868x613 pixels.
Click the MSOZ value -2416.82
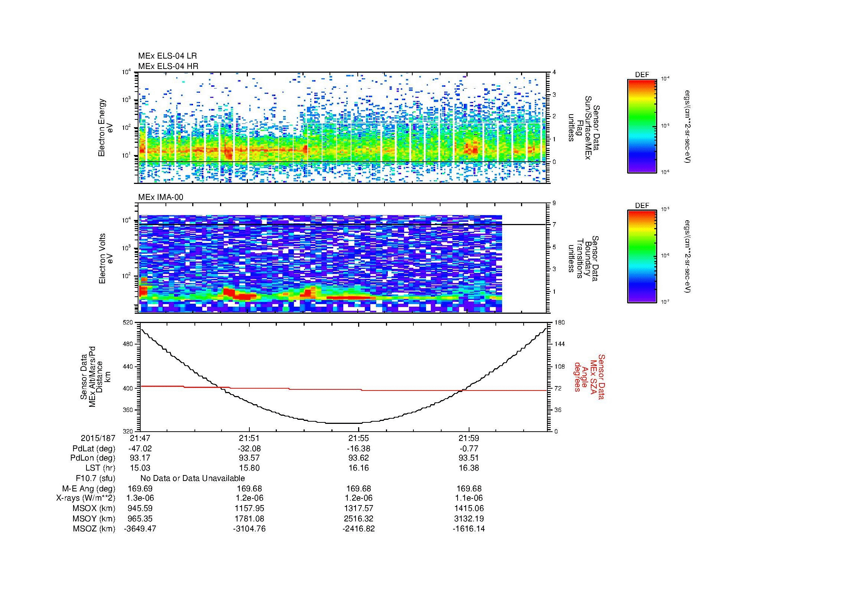[358, 529]
